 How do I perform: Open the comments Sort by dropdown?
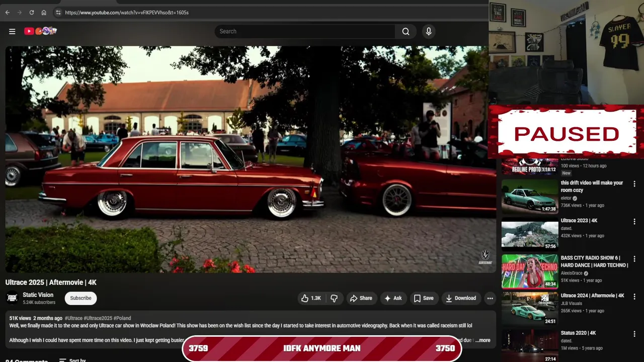coord(72,360)
